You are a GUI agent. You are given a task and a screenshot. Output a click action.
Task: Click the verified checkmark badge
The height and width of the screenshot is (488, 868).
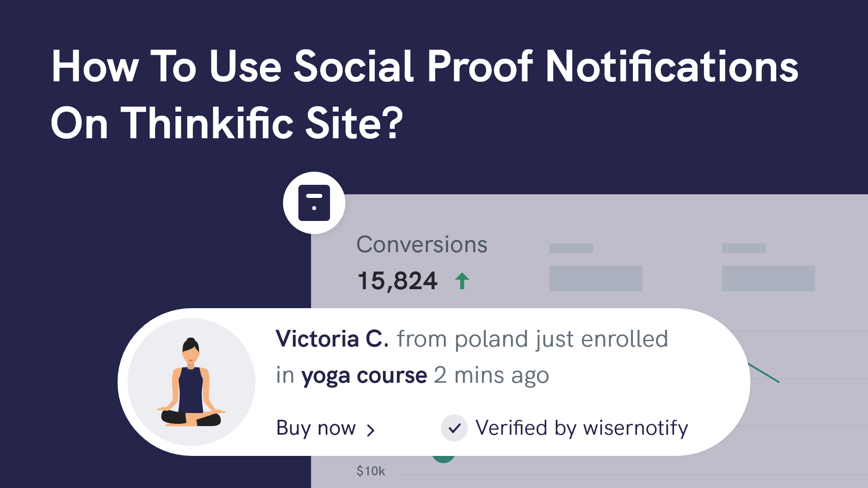point(454,427)
